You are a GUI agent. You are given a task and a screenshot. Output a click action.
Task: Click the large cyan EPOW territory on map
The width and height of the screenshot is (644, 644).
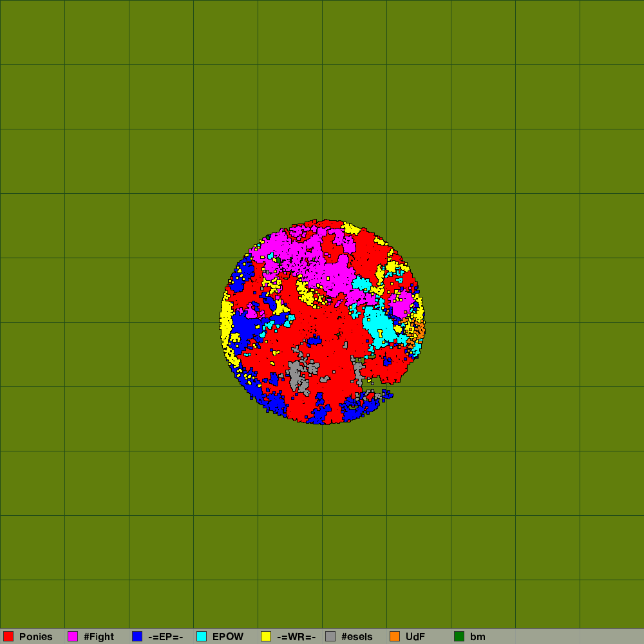click(x=379, y=326)
